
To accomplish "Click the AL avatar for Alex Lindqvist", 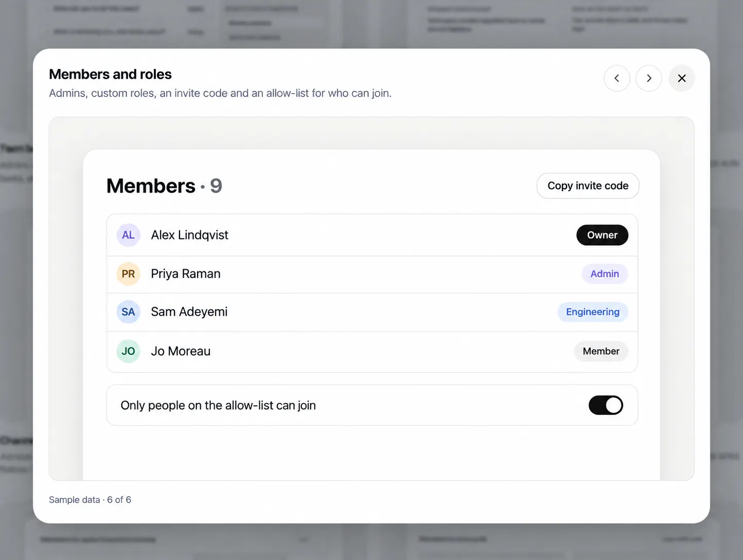I will 128,235.
